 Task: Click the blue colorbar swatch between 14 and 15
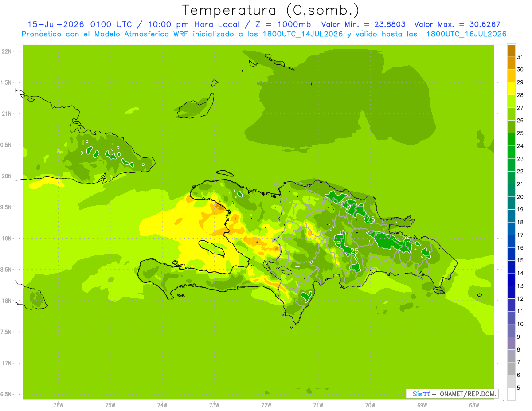pos(511,267)
